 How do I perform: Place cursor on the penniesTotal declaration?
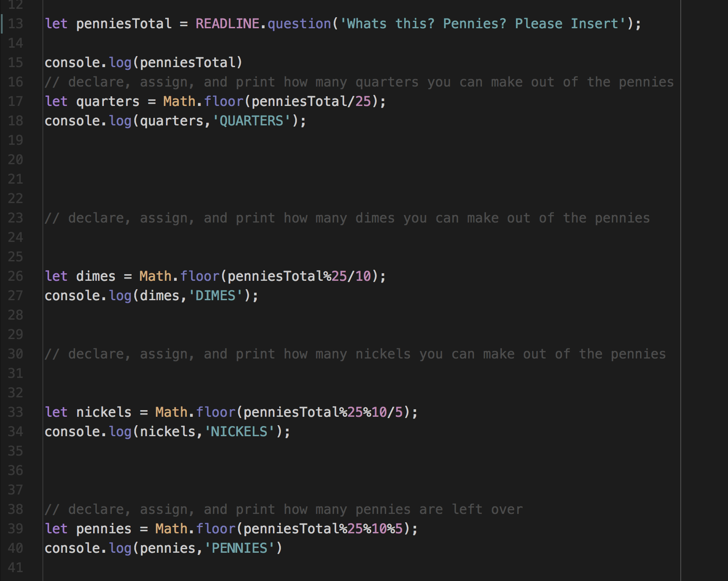pos(124,23)
